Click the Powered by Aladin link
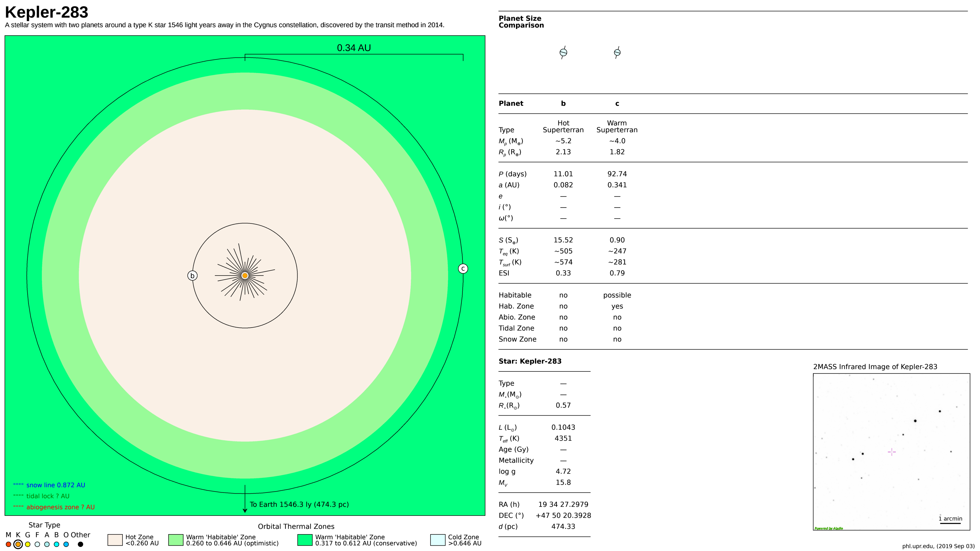980x551 pixels. 829,529
